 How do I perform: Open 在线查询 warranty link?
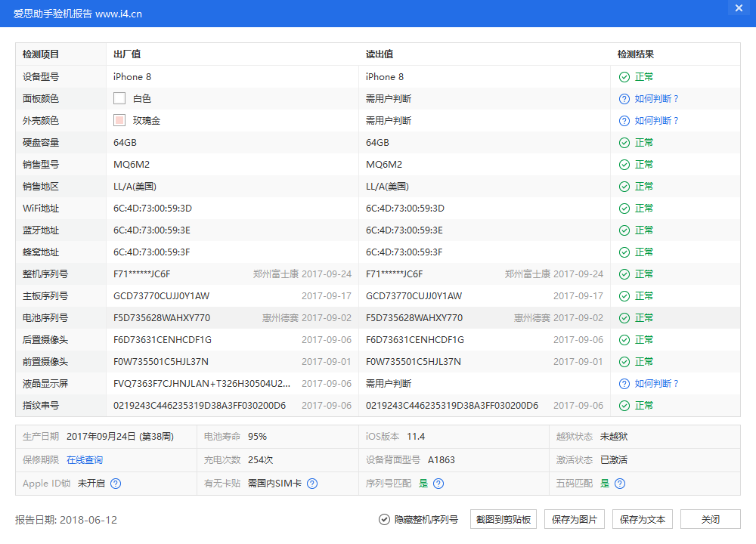click(85, 460)
